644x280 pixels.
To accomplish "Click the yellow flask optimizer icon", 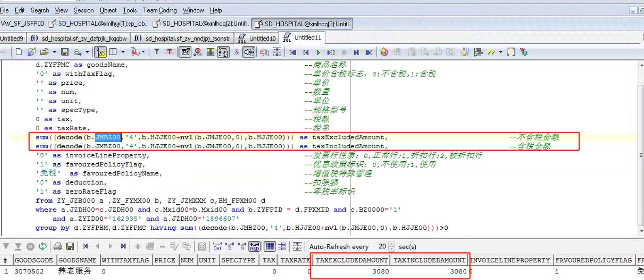I will pos(465,52).
